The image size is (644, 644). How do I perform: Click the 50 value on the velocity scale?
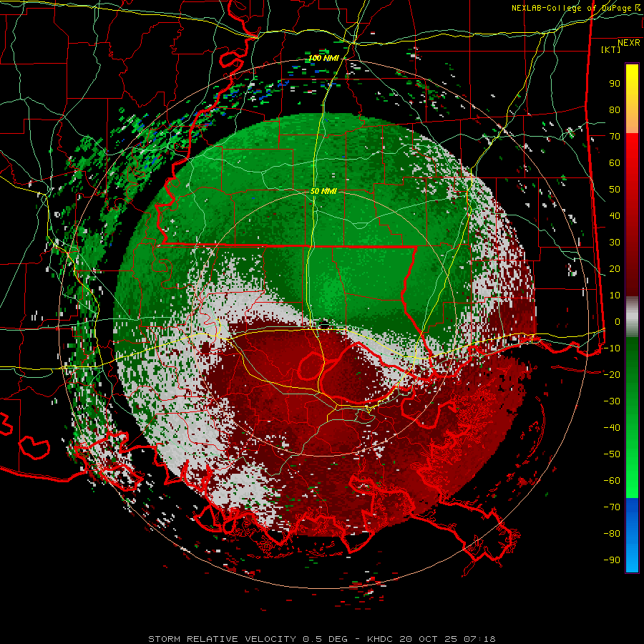click(615, 190)
